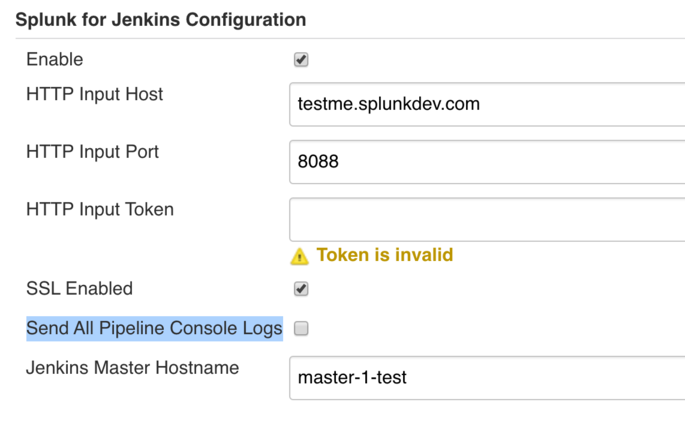Focus the HTTP Input Host field
This screenshot has height=444, width=685.
point(487,104)
